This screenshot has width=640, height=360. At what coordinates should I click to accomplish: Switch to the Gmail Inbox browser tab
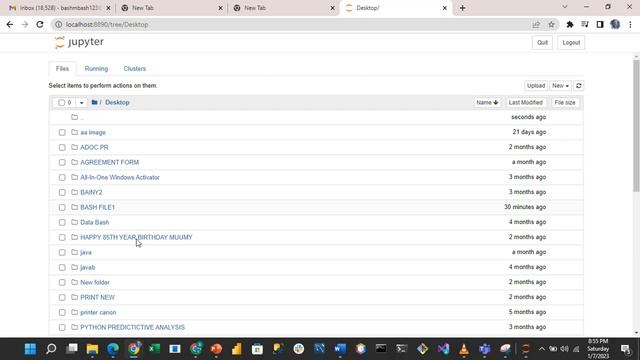(x=60, y=8)
